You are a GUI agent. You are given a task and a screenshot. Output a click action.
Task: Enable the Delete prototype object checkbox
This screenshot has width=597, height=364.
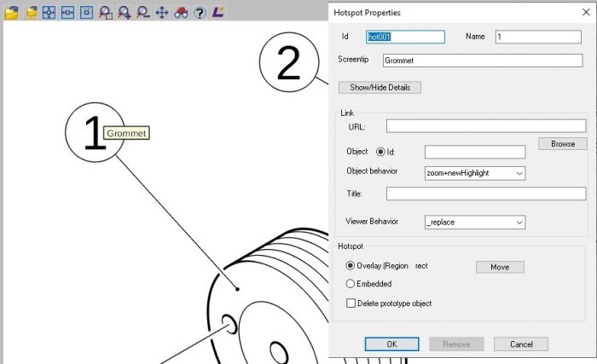point(351,303)
